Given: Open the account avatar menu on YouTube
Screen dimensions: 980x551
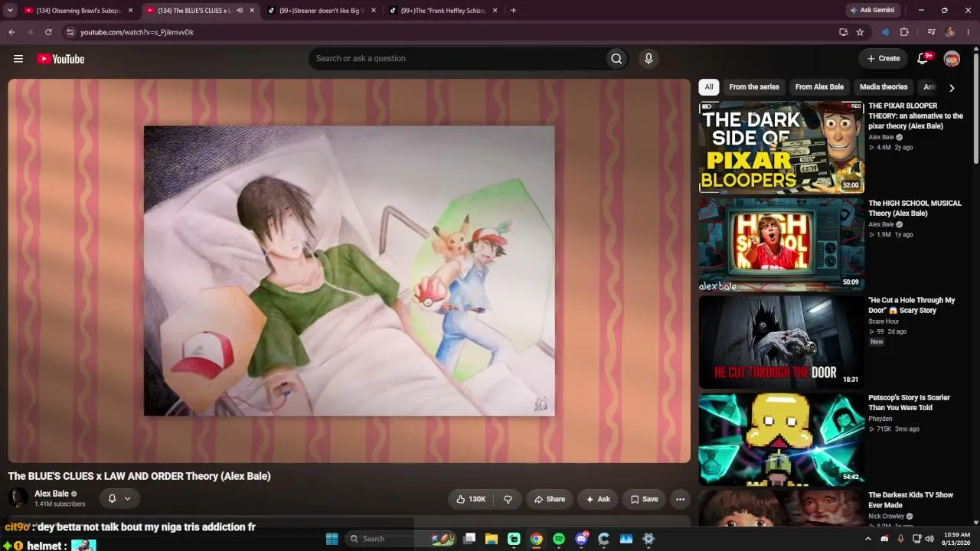Looking at the screenshot, I should tap(952, 59).
